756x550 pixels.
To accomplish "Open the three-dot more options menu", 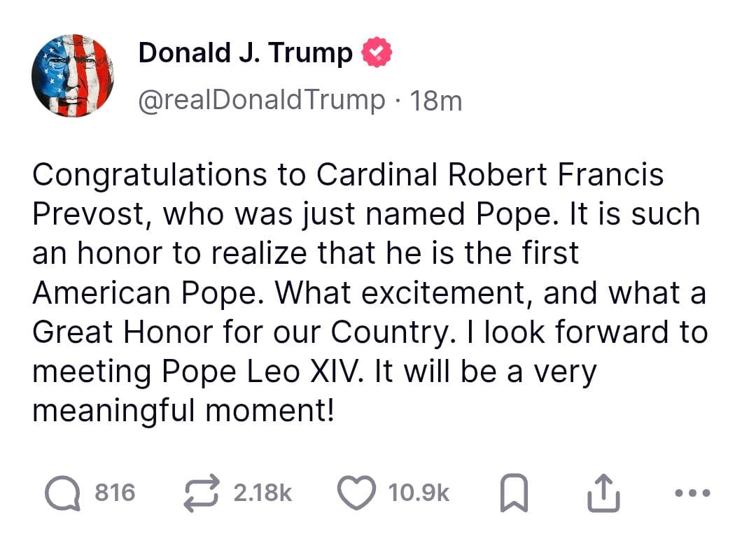I will tap(693, 493).
